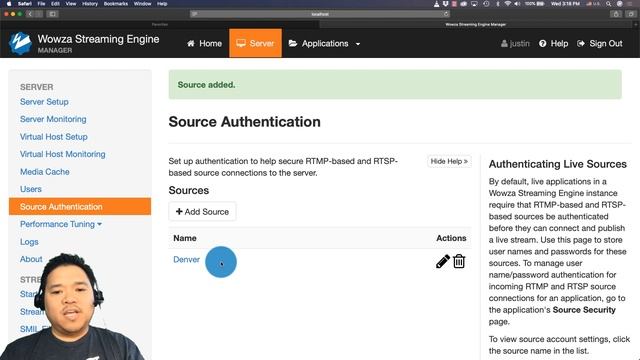The width and height of the screenshot is (640, 360).
Task: Click the menu bar clock
Action: (x=565, y=4)
